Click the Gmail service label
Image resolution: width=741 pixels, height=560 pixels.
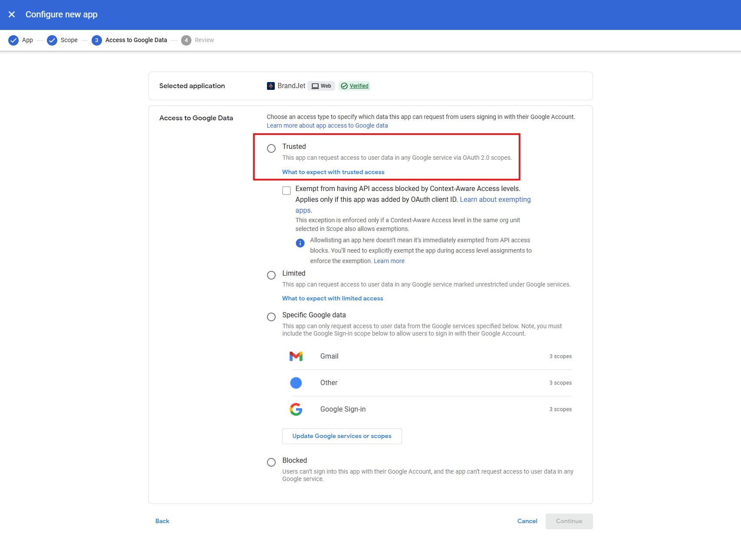[x=329, y=356]
